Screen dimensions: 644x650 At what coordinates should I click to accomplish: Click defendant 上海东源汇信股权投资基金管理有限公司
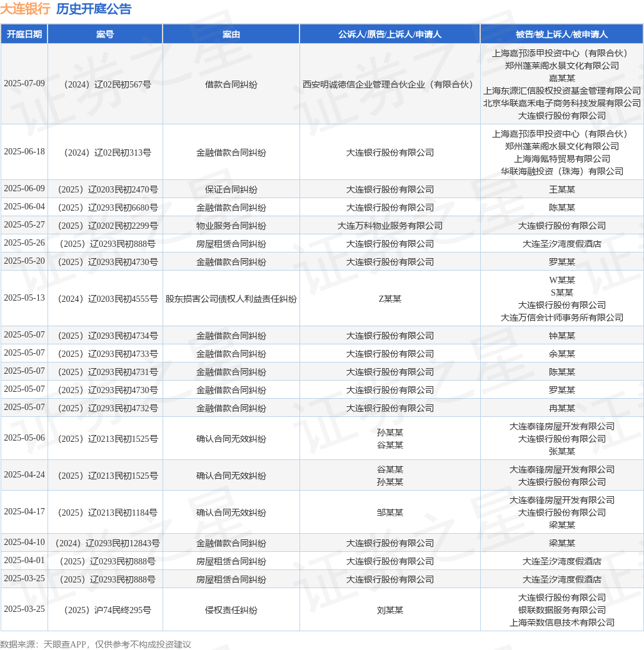(x=562, y=91)
